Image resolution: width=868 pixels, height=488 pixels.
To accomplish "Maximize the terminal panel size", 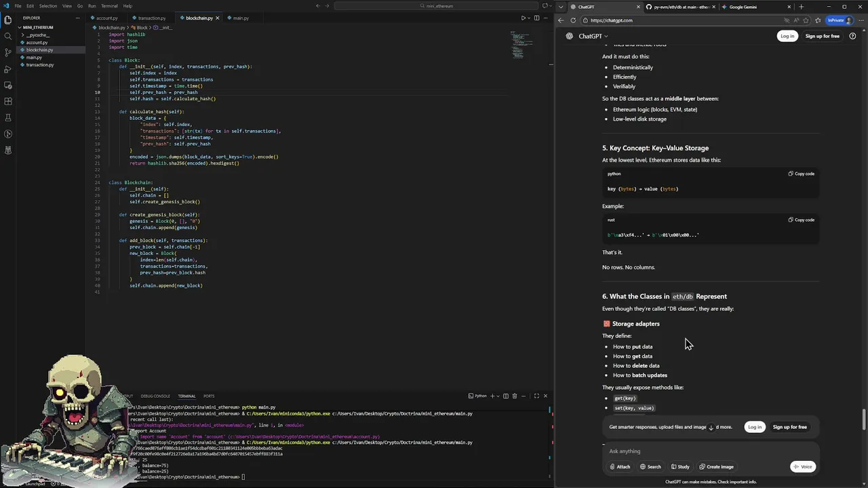I will (x=536, y=396).
